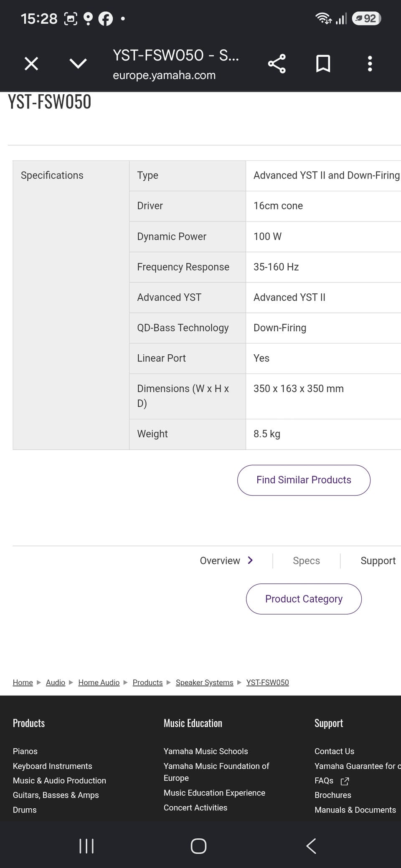
Task: Expand the down chevron next to X
Action: 78,63
